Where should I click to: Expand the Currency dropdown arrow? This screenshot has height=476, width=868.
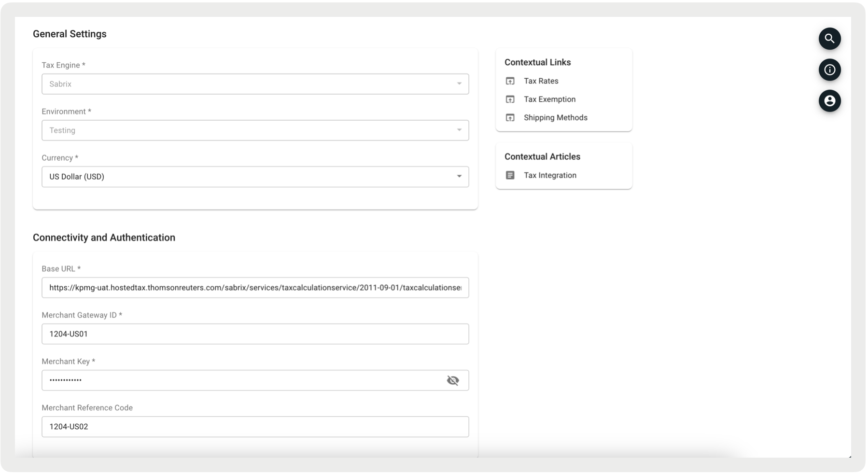click(x=459, y=177)
